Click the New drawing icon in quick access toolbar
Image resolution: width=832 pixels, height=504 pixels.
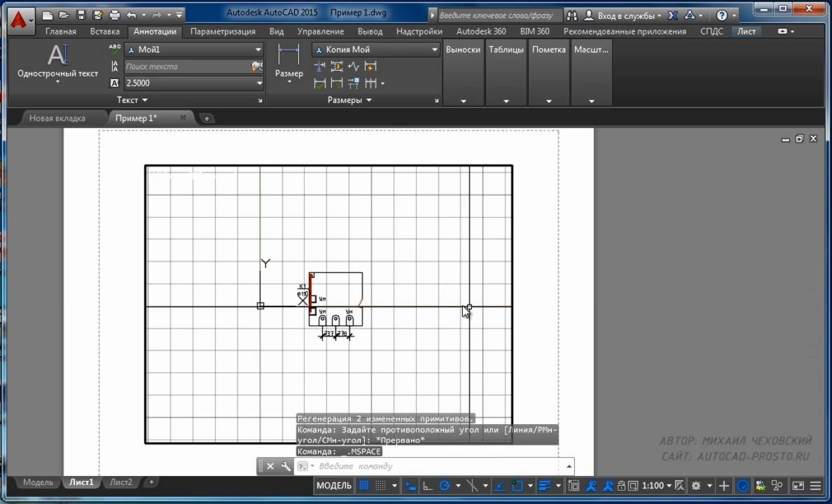(47, 15)
